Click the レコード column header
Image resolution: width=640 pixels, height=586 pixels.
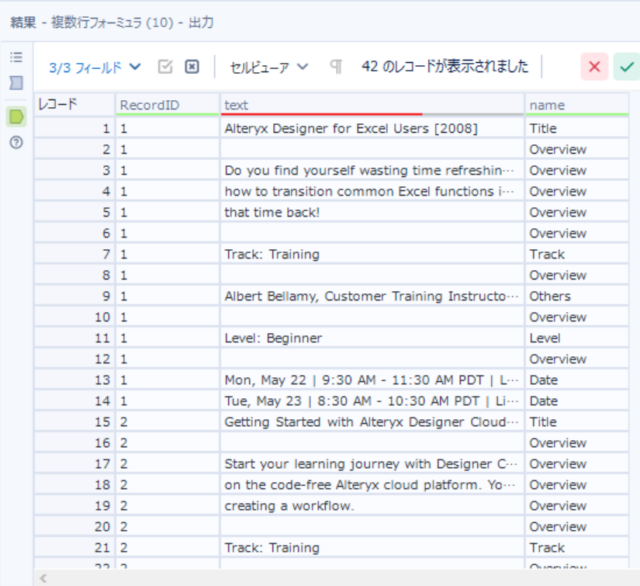tap(74, 105)
